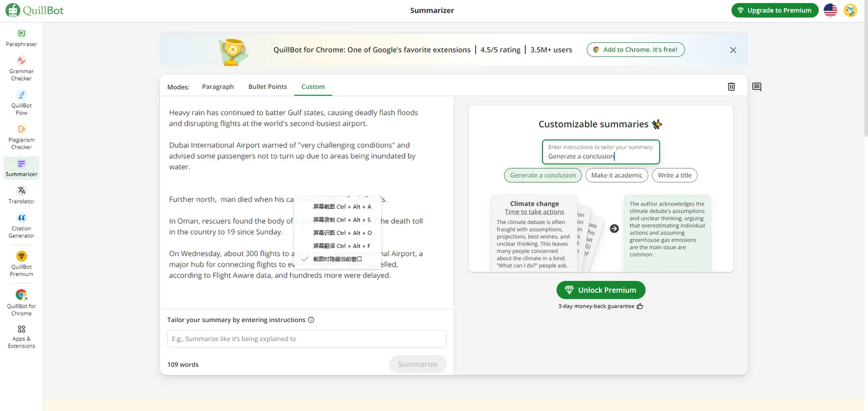Click the Unlock Premium button
The image size is (868, 411).
tap(601, 290)
